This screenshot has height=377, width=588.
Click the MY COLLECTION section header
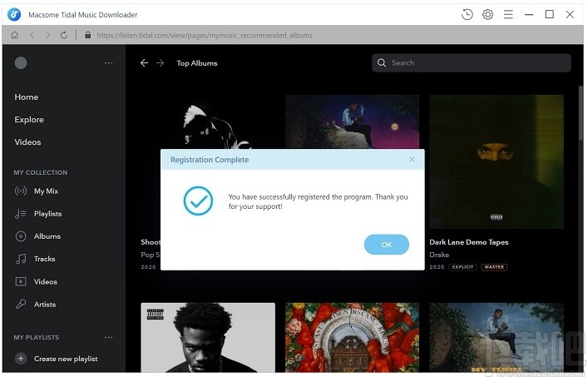41,172
